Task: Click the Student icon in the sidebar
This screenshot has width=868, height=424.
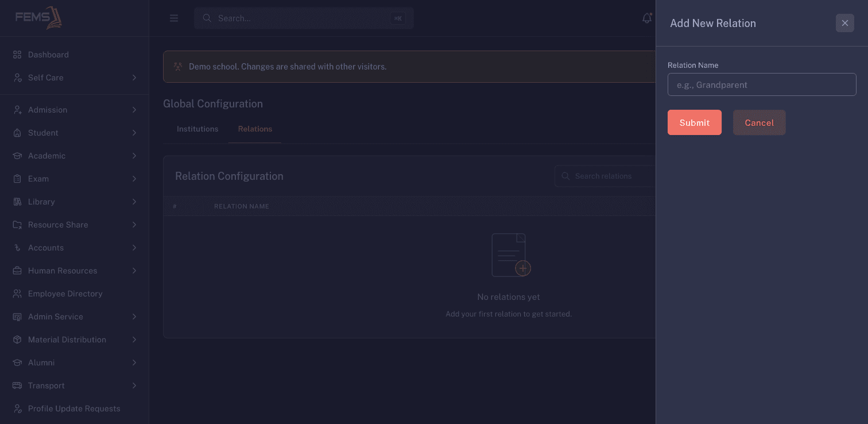Action: [x=17, y=133]
